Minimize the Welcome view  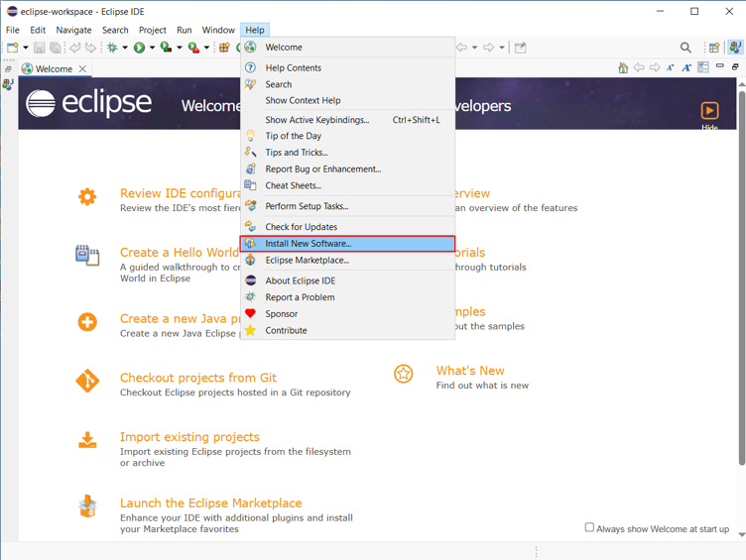(x=720, y=66)
